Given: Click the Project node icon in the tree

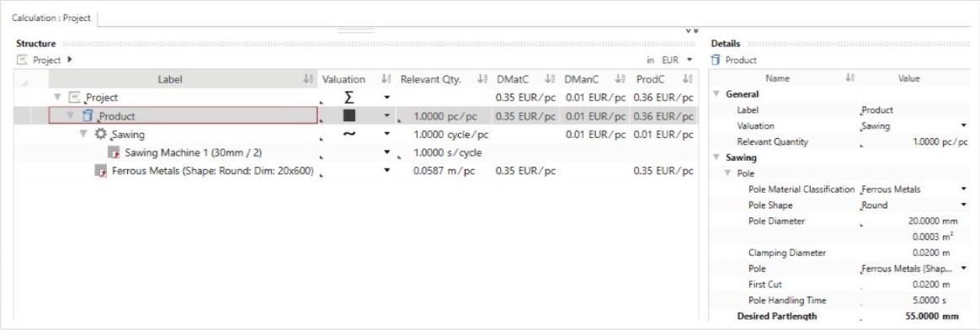Looking at the screenshot, I should (75, 98).
